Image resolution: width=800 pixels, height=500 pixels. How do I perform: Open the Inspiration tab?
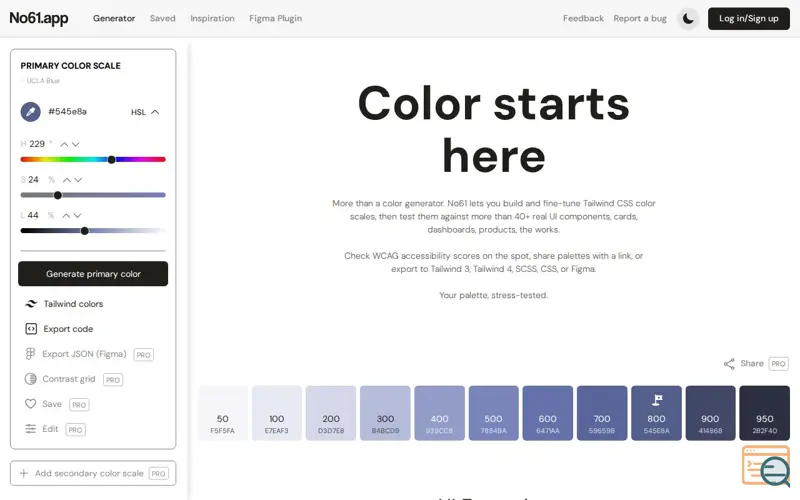[x=212, y=18]
